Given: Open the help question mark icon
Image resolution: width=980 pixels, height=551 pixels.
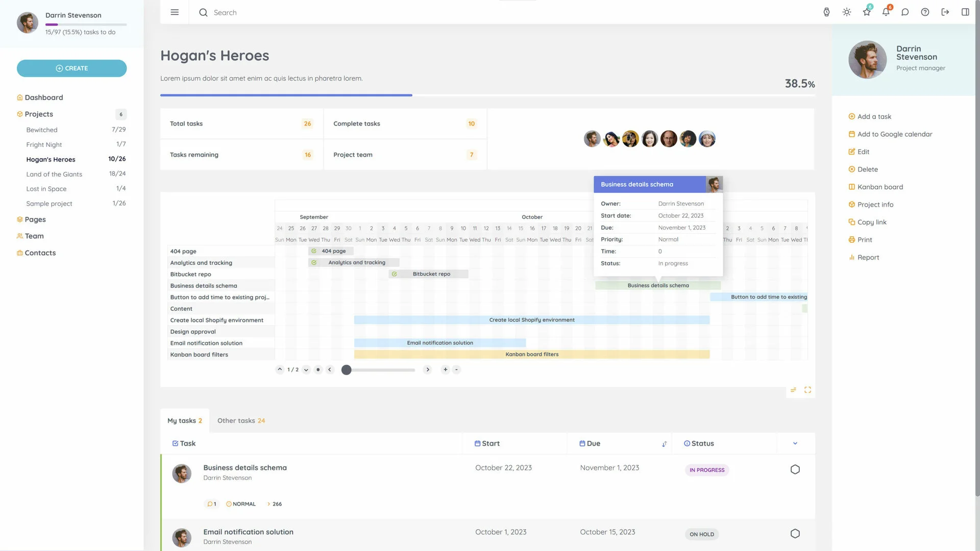Looking at the screenshot, I should 925,12.
